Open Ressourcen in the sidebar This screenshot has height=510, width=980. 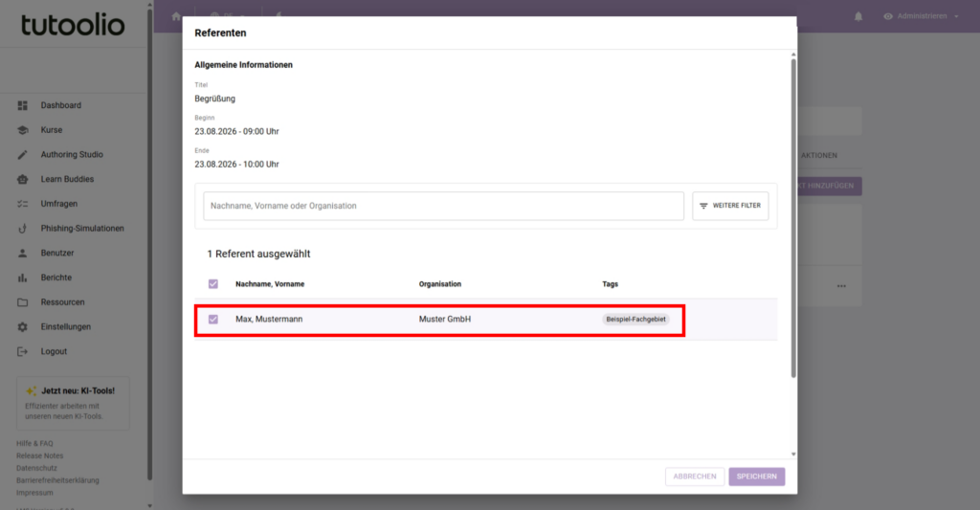point(62,302)
